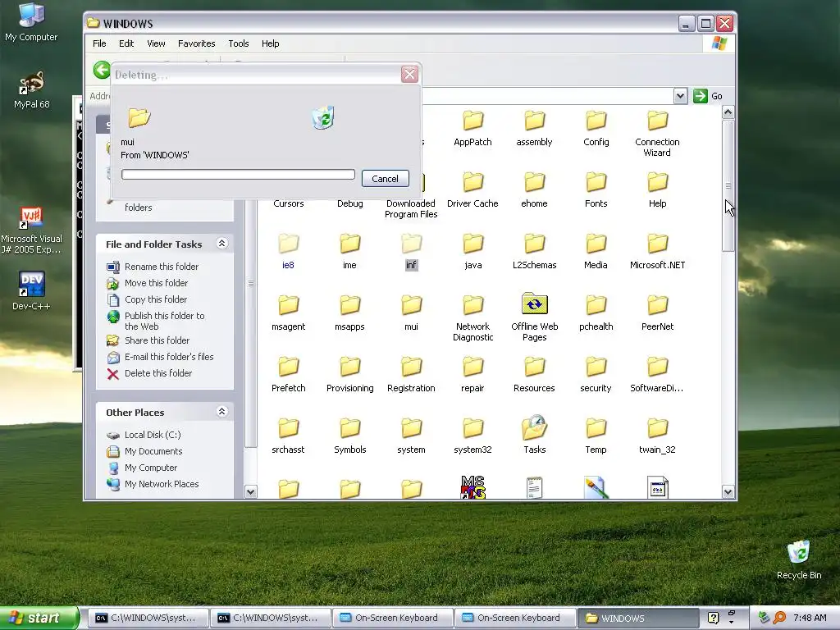Open the Start menu

[x=39, y=618]
